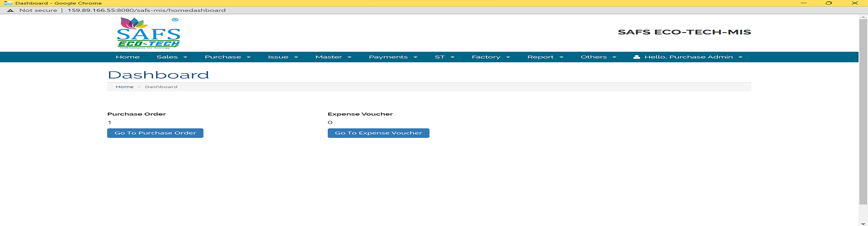Follow the Home breadcrumb link
868x226 pixels.
124,87
